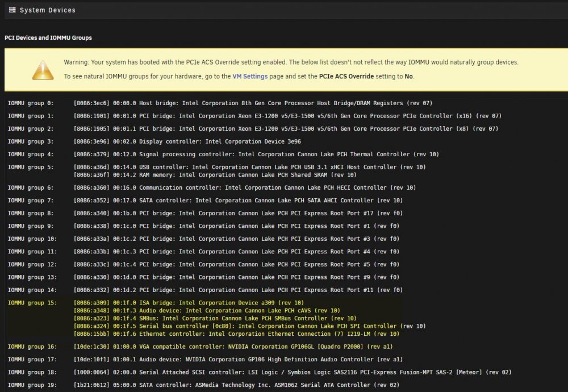Click the Cannon Lake PCH cAVS audio row
This screenshot has width=568, height=392.
[x=207, y=311]
